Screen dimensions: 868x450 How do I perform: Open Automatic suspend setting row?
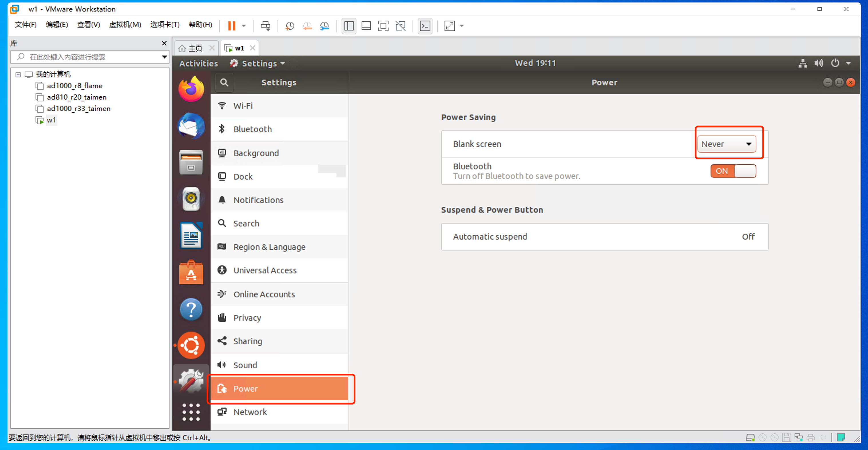click(605, 237)
